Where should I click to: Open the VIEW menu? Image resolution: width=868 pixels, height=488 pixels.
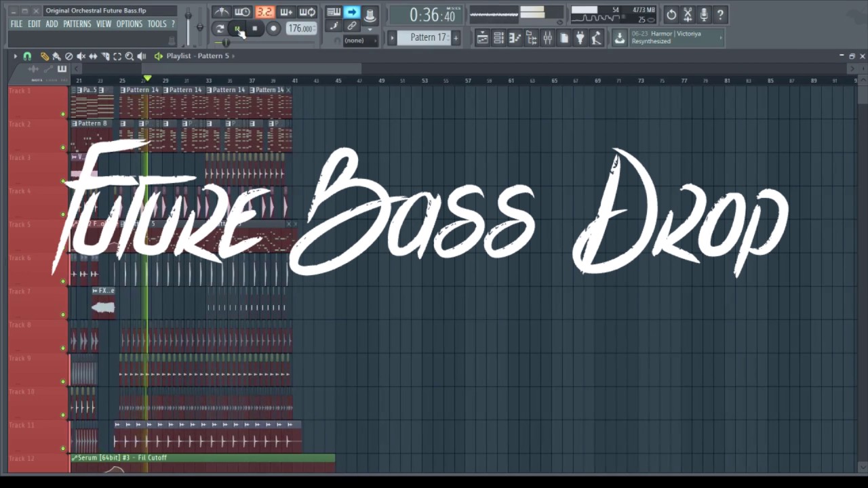(104, 24)
